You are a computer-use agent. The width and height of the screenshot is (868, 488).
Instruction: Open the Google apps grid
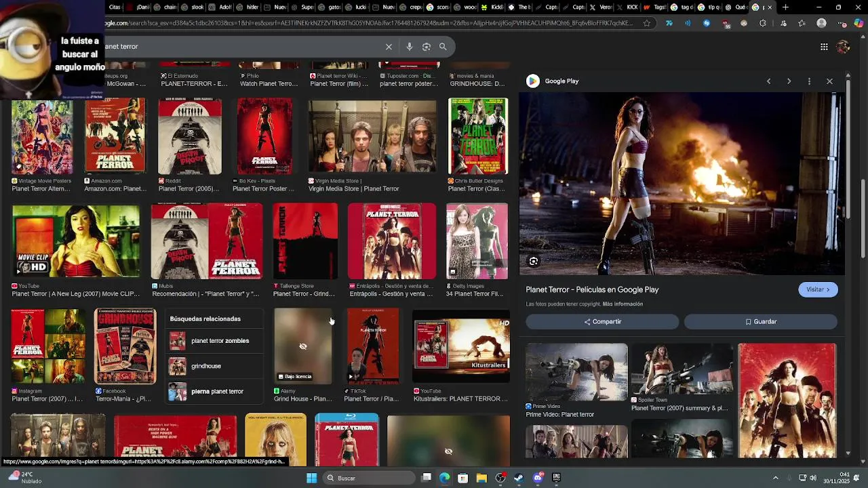pyautogui.click(x=824, y=47)
